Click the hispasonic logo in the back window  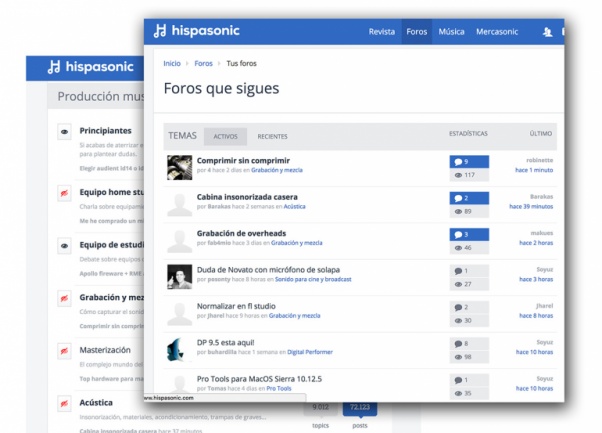[x=91, y=67]
